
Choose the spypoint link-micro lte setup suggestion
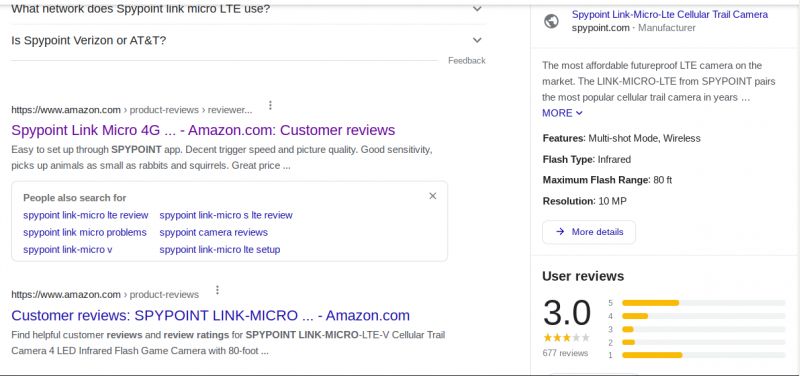pos(219,250)
